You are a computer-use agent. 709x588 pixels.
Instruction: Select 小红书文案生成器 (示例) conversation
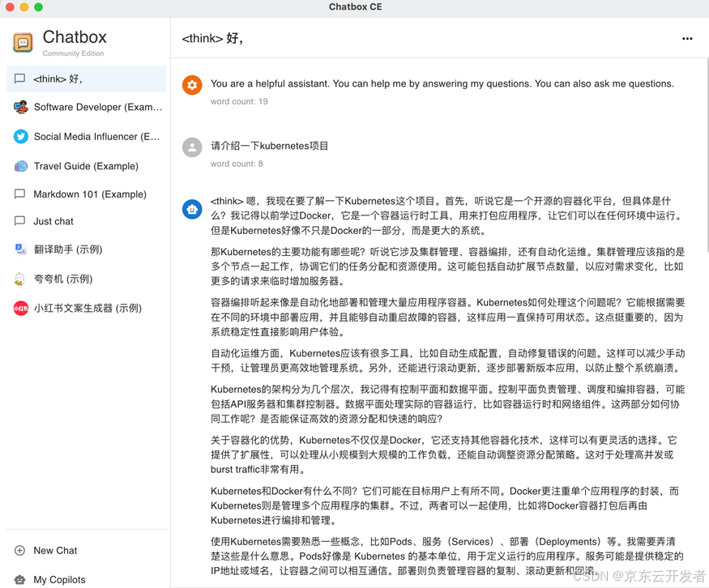click(87, 309)
